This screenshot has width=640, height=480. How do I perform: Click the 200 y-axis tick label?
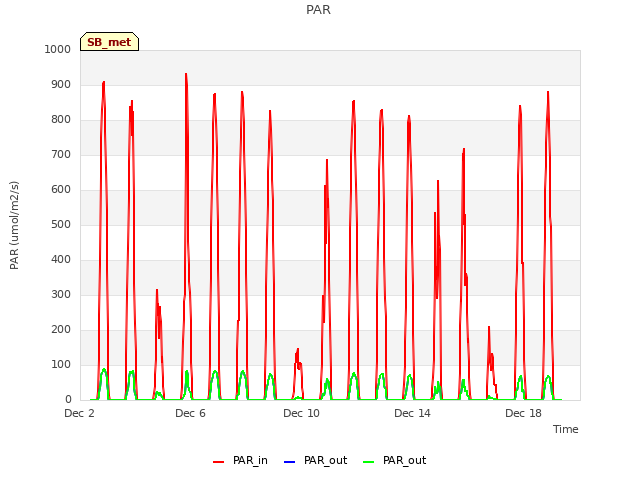[x=61, y=329]
